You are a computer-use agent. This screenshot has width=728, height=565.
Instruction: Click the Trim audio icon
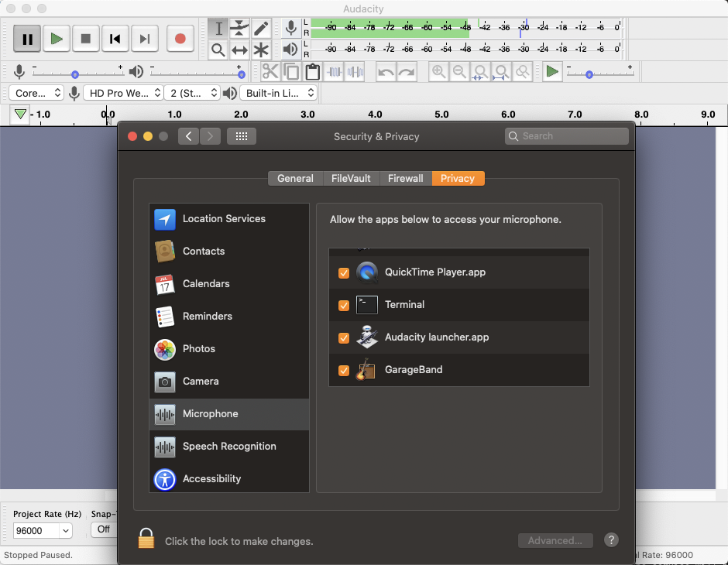[334, 72]
